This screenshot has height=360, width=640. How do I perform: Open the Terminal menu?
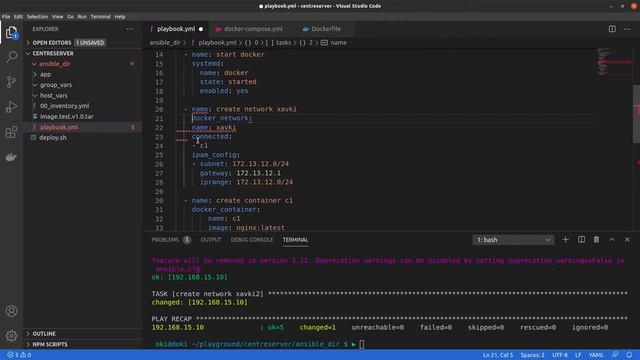(x=100, y=17)
